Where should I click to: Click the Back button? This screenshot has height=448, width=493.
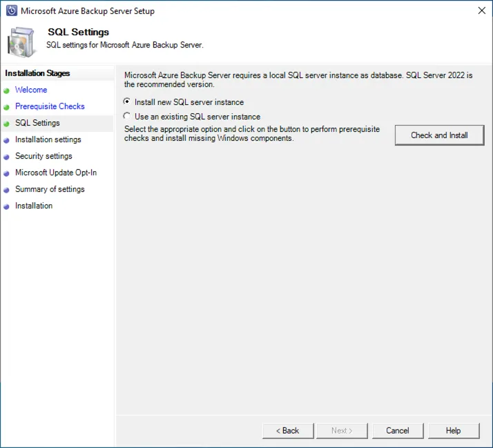[x=288, y=431]
